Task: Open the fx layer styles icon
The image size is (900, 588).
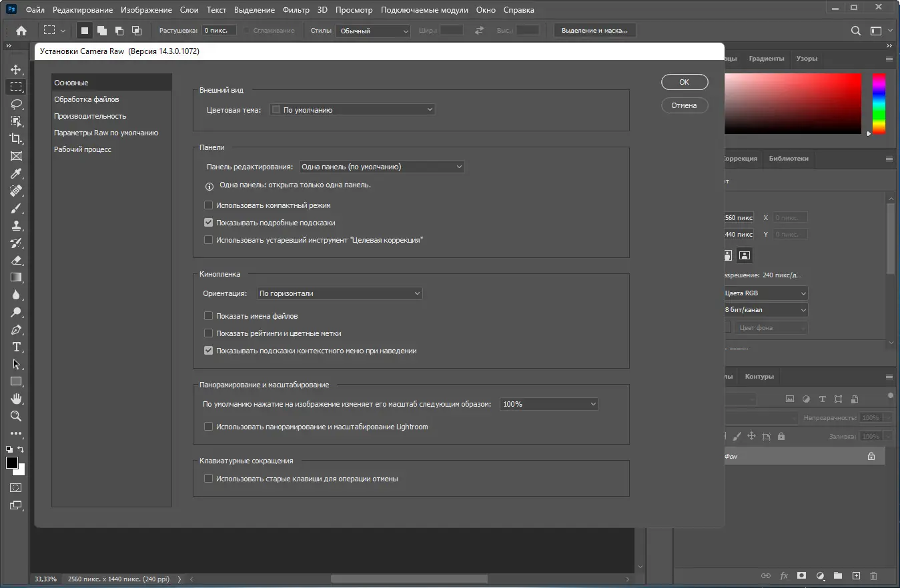Action: (784, 575)
